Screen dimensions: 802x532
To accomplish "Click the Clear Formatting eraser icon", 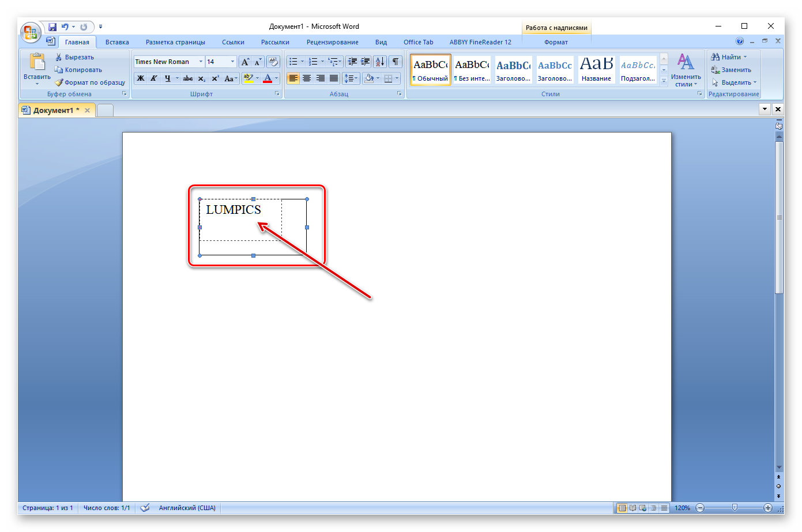I will coord(273,62).
